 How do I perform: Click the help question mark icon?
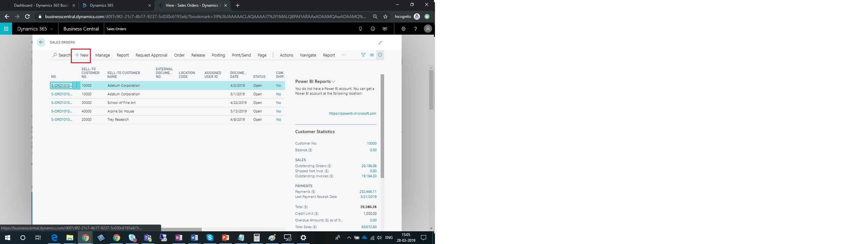[416, 29]
